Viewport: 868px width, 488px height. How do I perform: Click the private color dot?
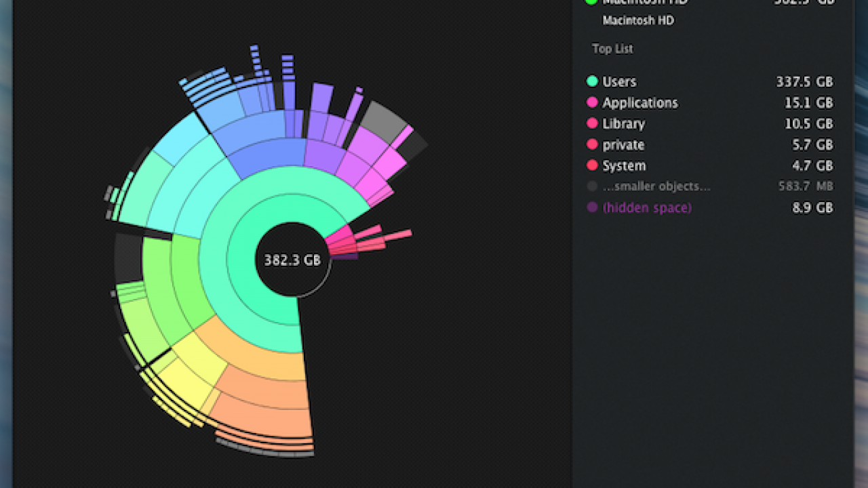tap(592, 144)
